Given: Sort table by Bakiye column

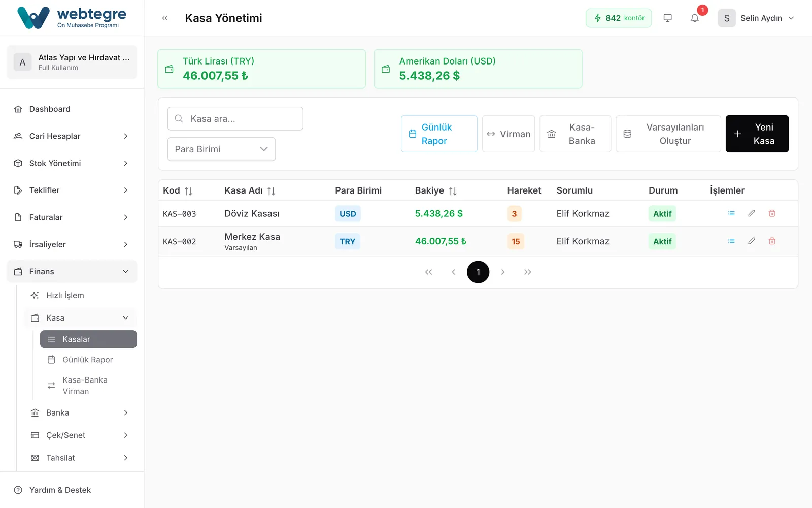Looking at the screenshot, I should [x=453, y=191].
